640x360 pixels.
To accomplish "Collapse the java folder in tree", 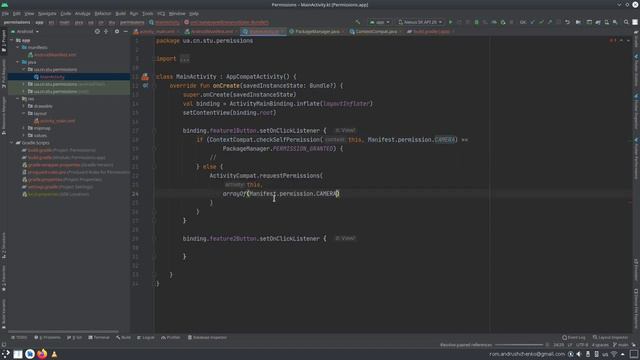I will pyautogui.click(x=18, y=62).
